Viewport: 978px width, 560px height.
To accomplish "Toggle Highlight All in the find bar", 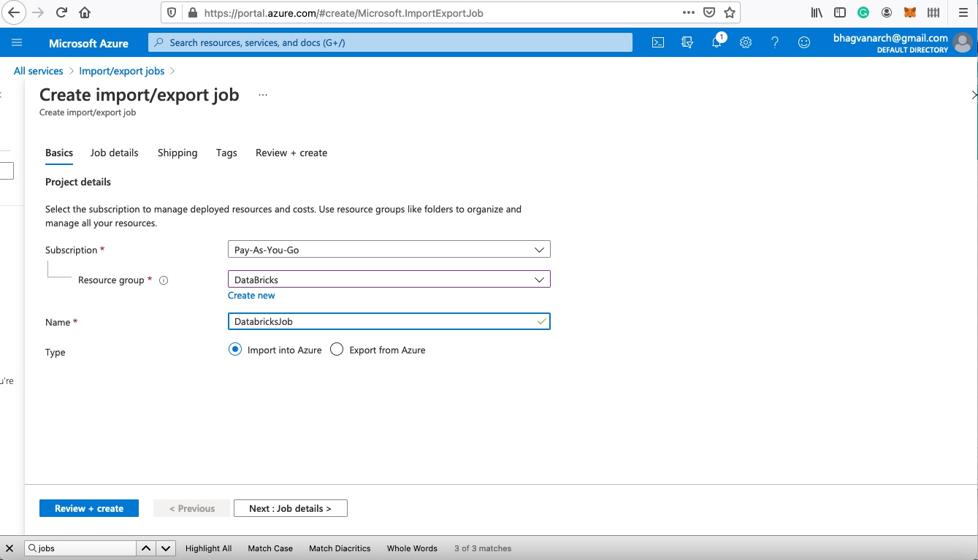I will point(208,548).
